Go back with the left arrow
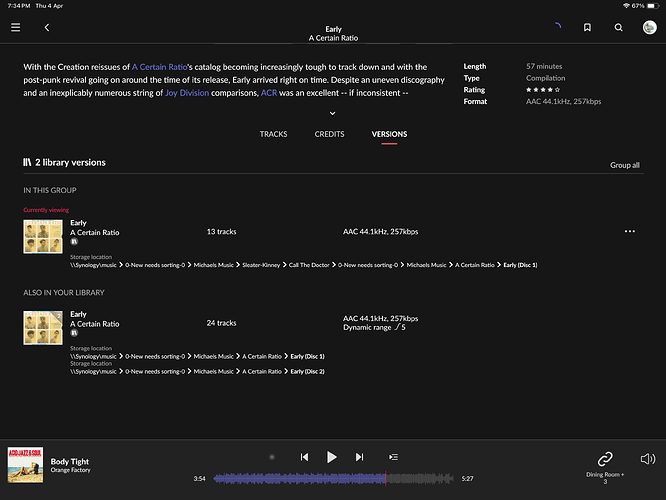666x500 pixels. (47, 28)
